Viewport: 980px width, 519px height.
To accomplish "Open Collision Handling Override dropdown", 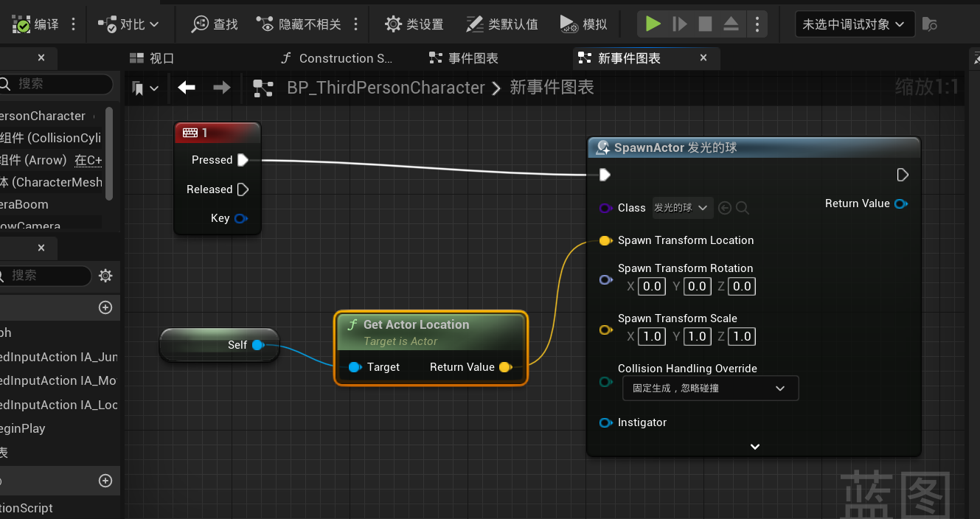I will 710,388.
